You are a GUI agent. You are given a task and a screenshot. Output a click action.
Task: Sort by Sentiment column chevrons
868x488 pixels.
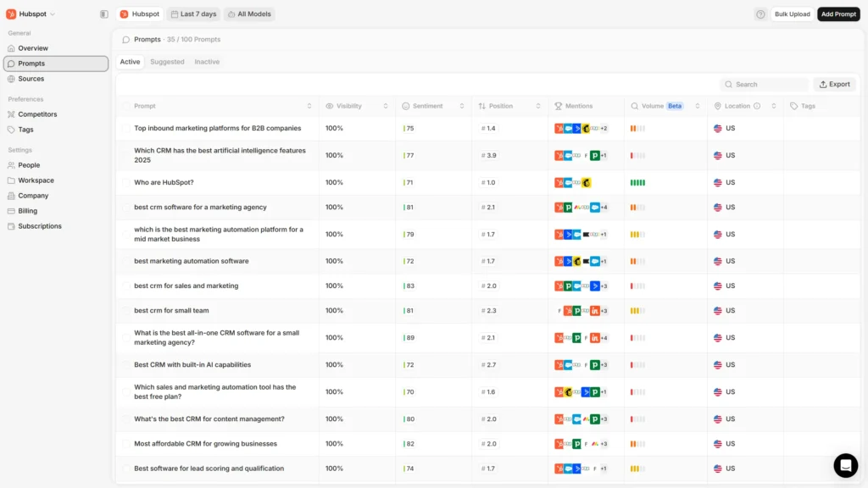click(462, 106)
